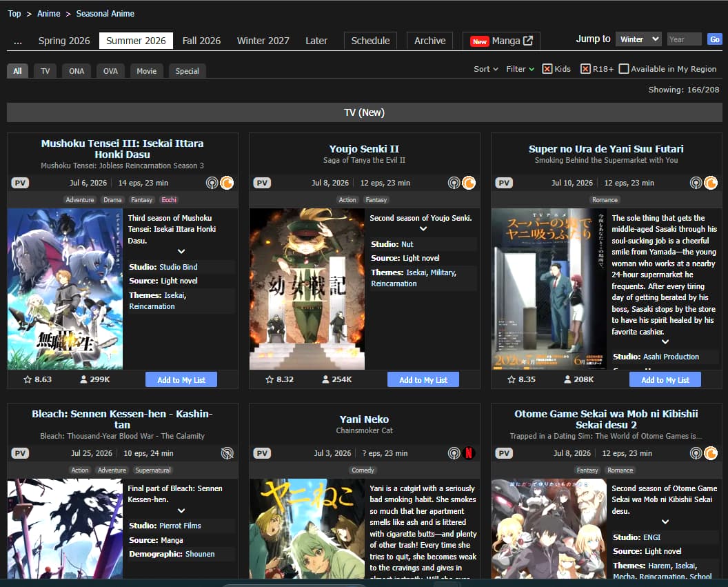
Task: Click Crunchyroll icon on Super no Ura card
Action: [711, 183]
